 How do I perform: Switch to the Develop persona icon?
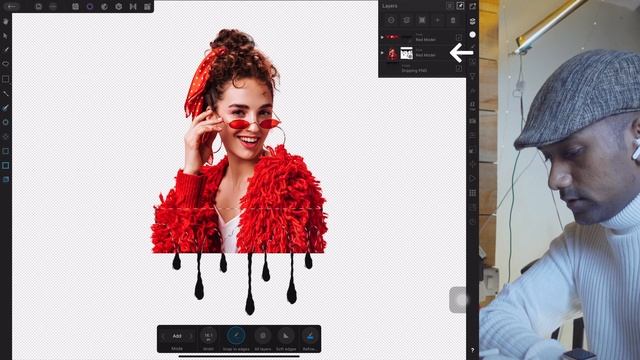[x=118, y=7]
